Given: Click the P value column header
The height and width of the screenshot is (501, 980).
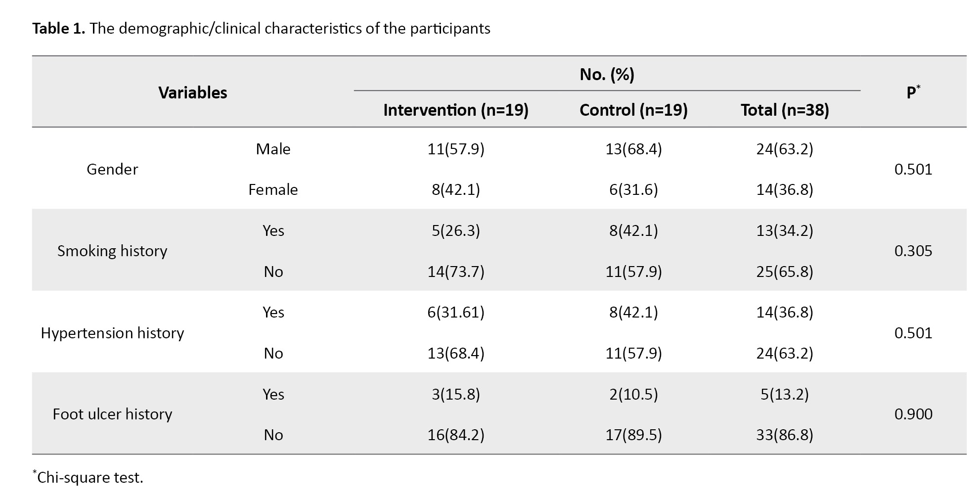Looking at the screenshot, I should (x=913, y=92).
